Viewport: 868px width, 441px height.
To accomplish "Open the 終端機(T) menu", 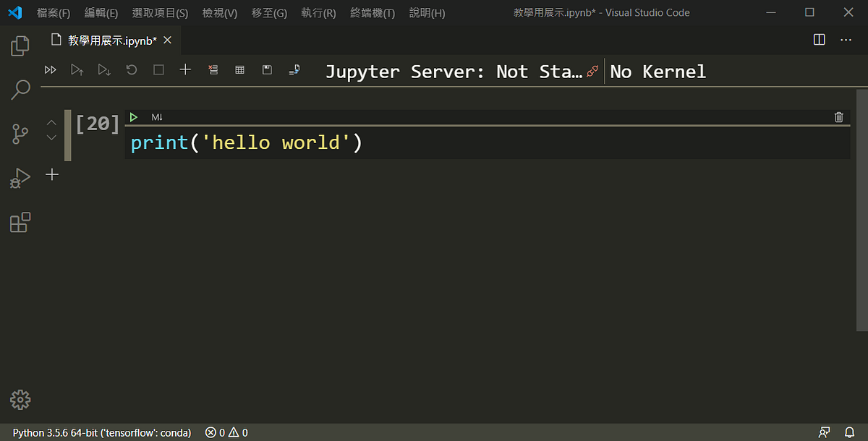I will coord(372,12).
